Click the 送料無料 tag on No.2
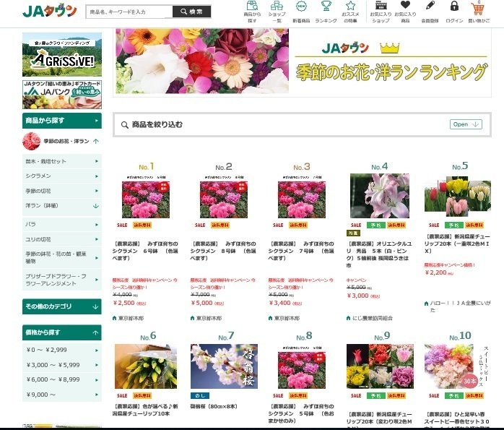Image resolution: width=504 pixels, height=430 pixels. (220, 225)
